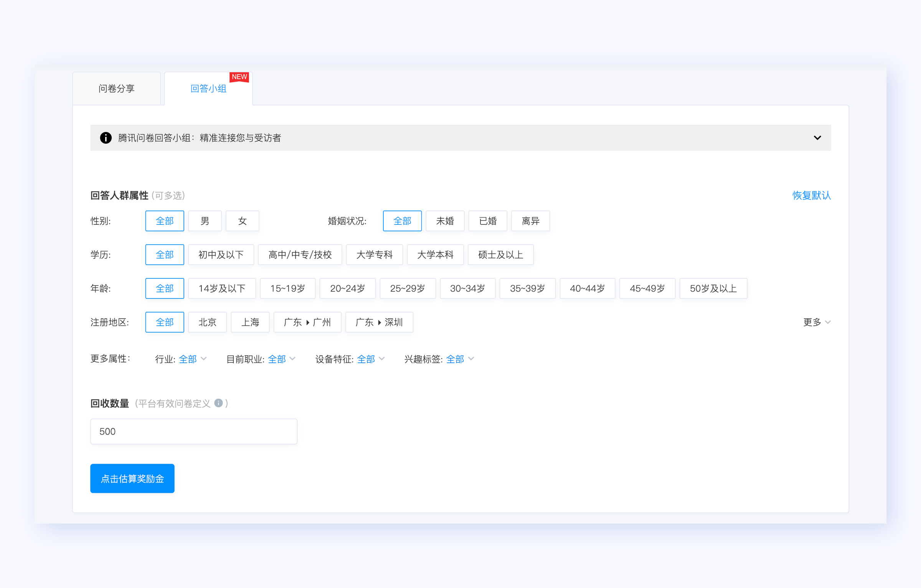The width and height of the screenshot is (921, 588).
Task: Expand the 腾讯问卷回答小组 banner chevron
Action: tap(817, 138)
